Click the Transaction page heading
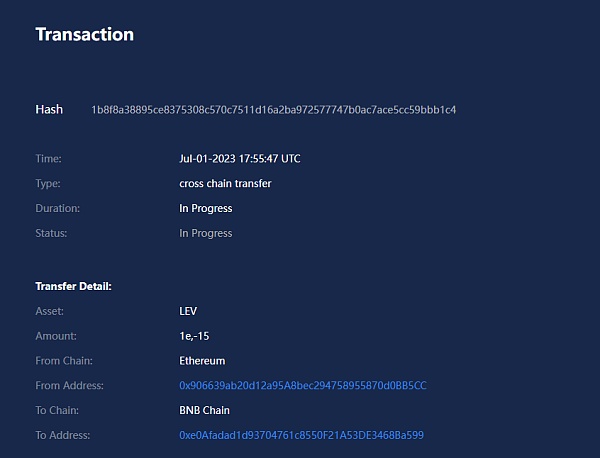Screen dimensions: 600x458 coord(85,34)
